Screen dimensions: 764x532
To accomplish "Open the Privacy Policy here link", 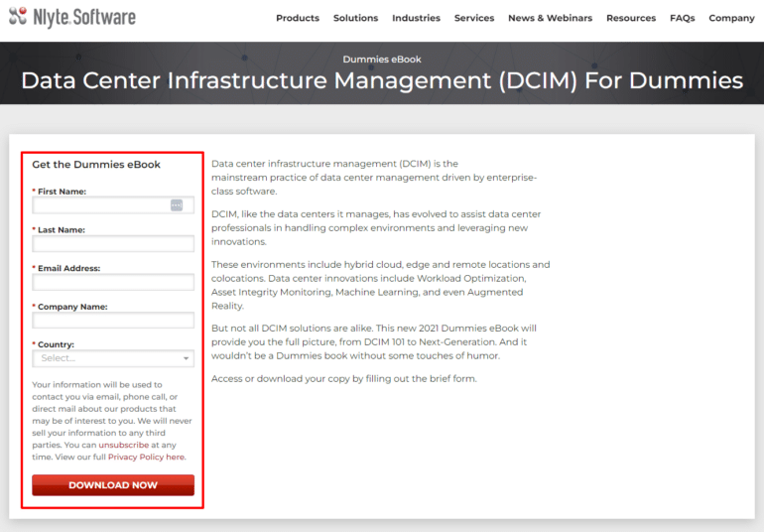I will (147, 458).
